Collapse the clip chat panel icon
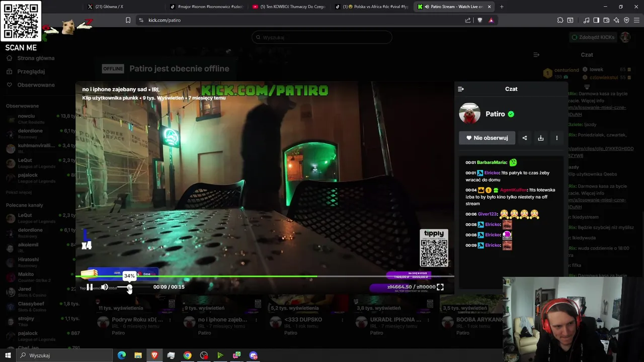 pos(461,89)
